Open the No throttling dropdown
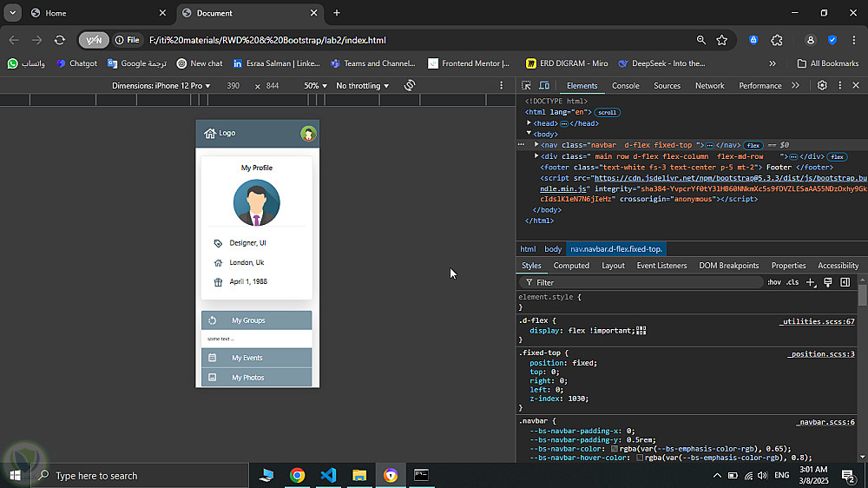 [363, 85]
